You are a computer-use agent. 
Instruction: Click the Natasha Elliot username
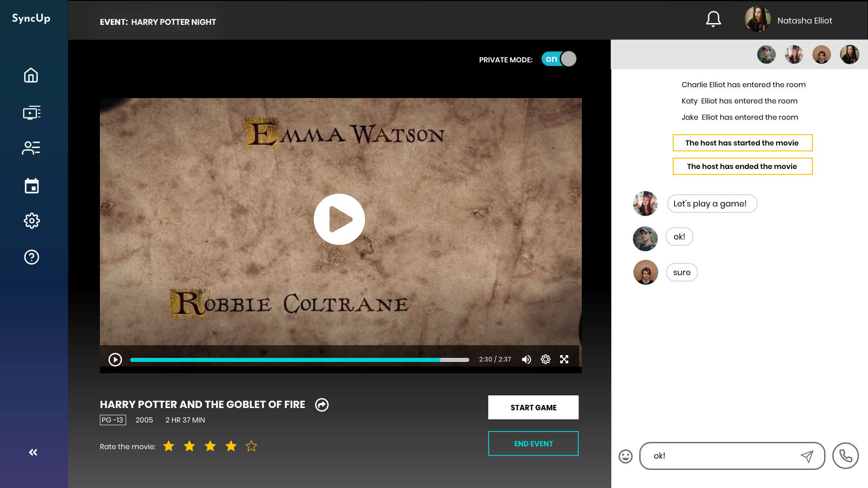coord(805,21)
